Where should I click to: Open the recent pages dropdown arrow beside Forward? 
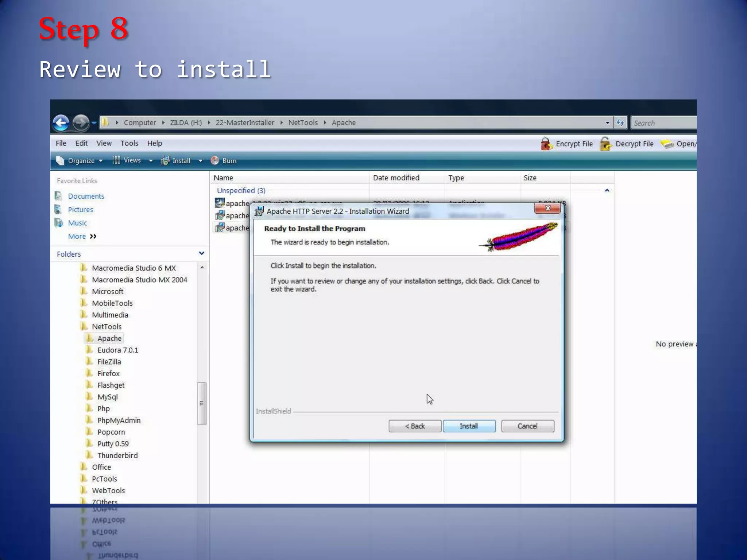pyautogui.click(x=94, y=123)
